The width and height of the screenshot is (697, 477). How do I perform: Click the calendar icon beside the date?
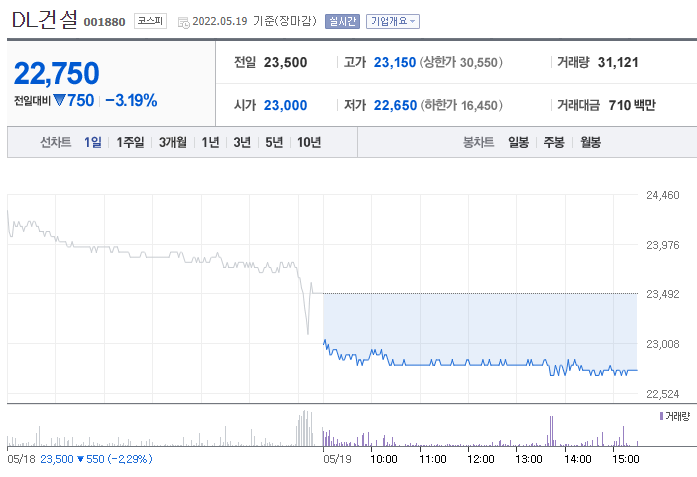coord(183,22)
